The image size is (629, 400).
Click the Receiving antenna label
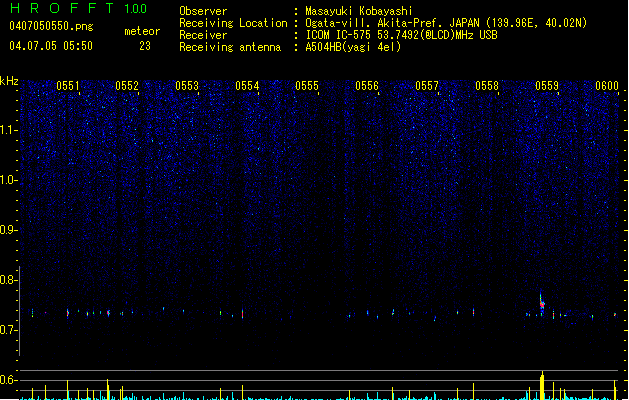(x=230, y=47)
